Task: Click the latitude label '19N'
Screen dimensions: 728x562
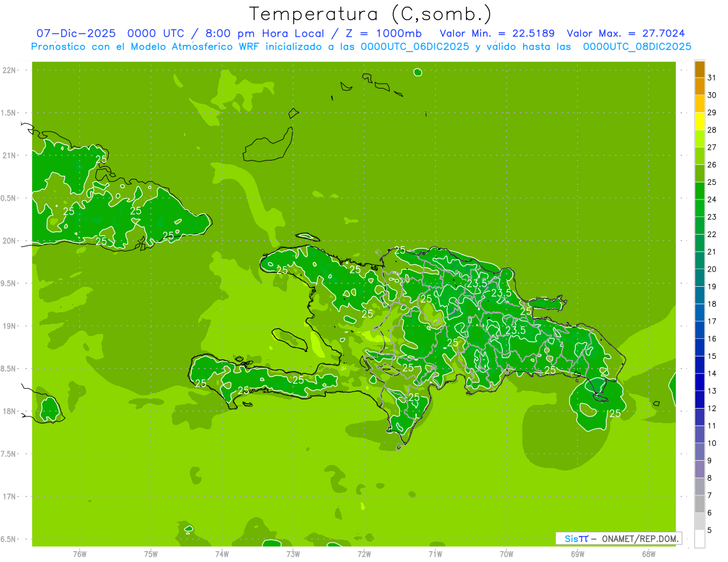Action: [x=9, y=326]
